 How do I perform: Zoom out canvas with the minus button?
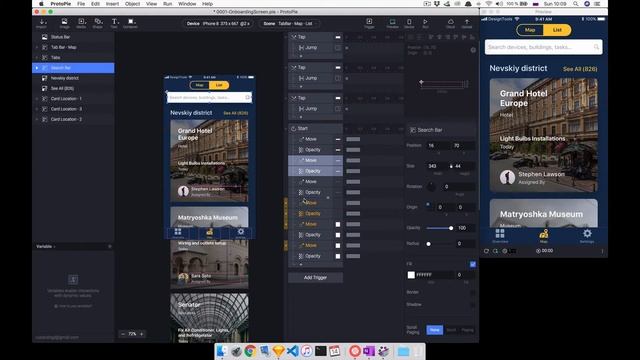123,334
